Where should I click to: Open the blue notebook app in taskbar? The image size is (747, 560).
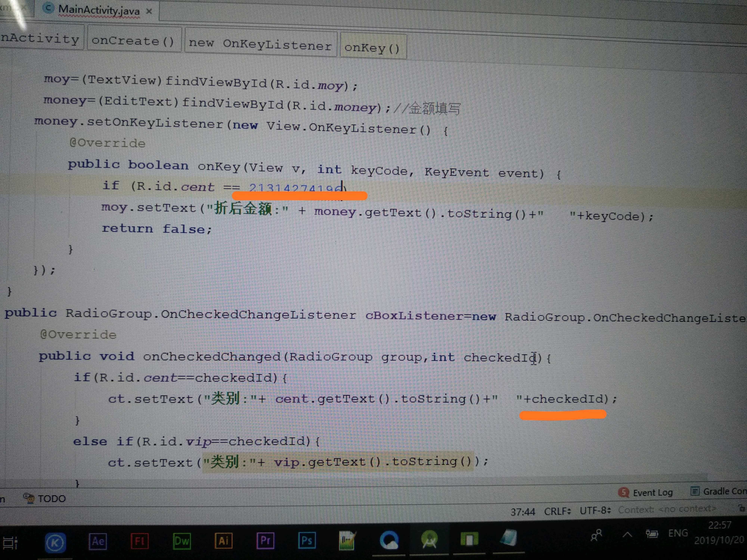pos(509,538)
